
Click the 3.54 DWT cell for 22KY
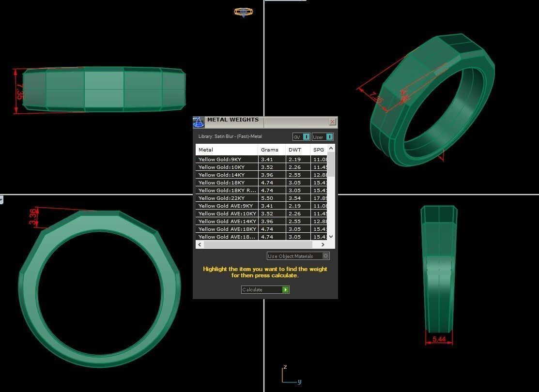pos(298,198)
